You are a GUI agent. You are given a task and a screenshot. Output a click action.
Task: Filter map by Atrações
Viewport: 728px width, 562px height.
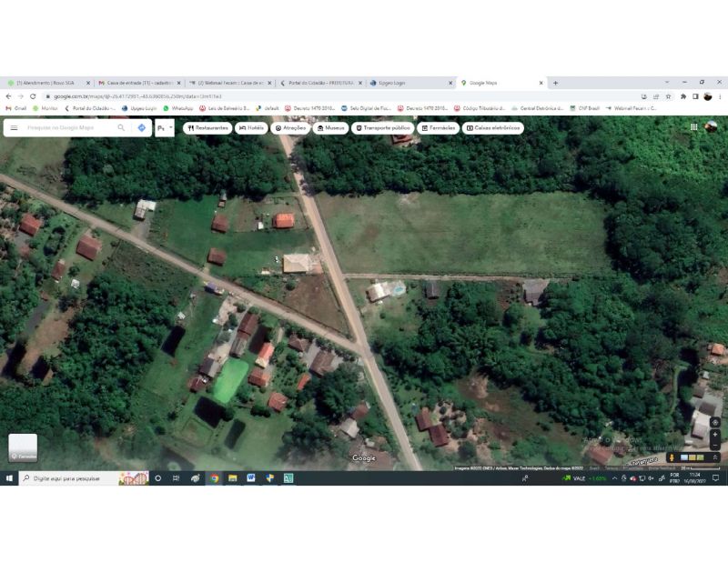pos(290,128)
